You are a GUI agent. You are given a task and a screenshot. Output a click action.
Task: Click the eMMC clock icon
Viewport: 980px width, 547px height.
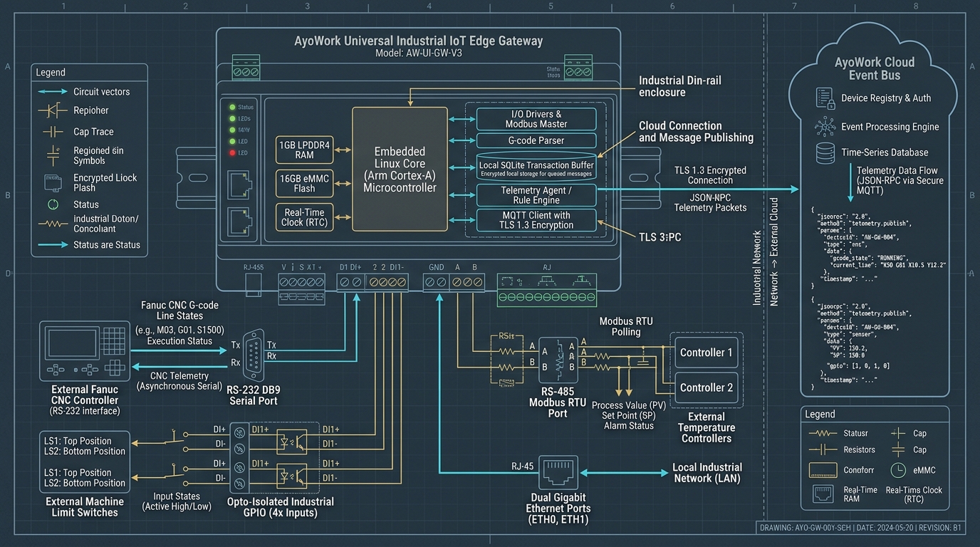(x=898, y=470)
